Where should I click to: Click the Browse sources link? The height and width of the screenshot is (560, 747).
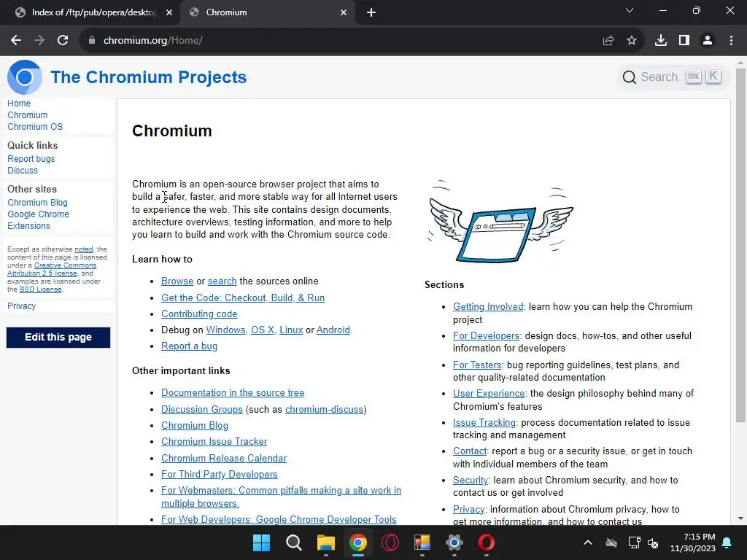coord(177,281)
